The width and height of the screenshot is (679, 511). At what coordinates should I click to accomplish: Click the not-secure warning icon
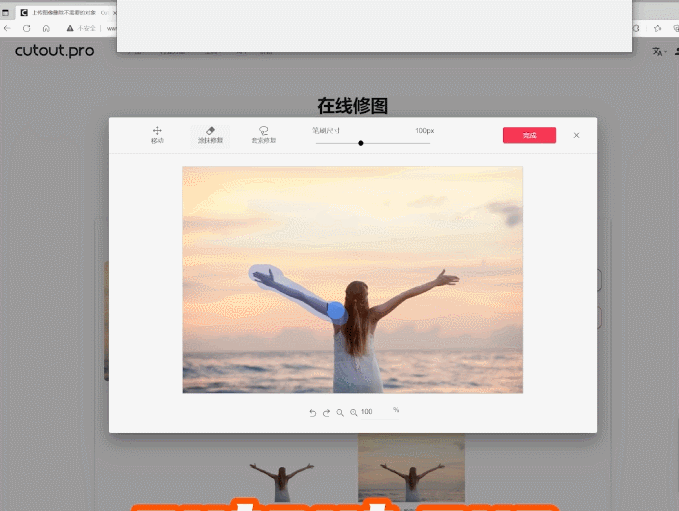click(x=70, y=28)
